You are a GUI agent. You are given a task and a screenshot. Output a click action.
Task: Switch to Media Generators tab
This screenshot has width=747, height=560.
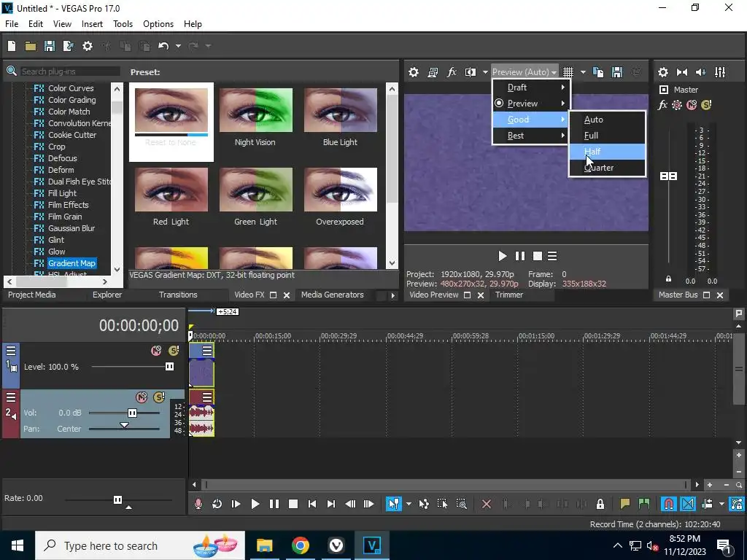332,295
